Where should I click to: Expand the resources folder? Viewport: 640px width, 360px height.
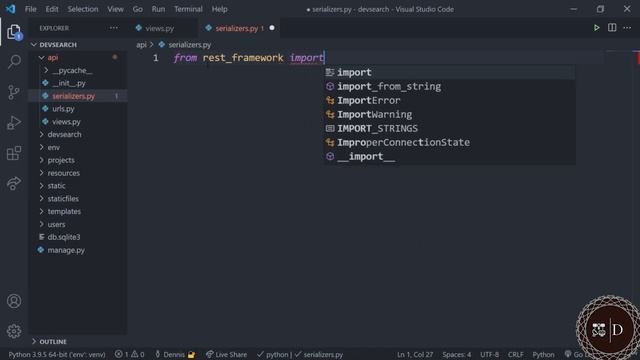(78, 173)
